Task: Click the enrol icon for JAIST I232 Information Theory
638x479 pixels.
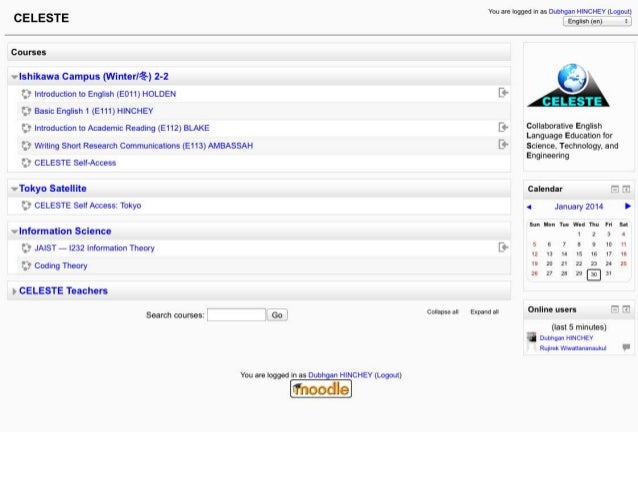Action: 503,247
